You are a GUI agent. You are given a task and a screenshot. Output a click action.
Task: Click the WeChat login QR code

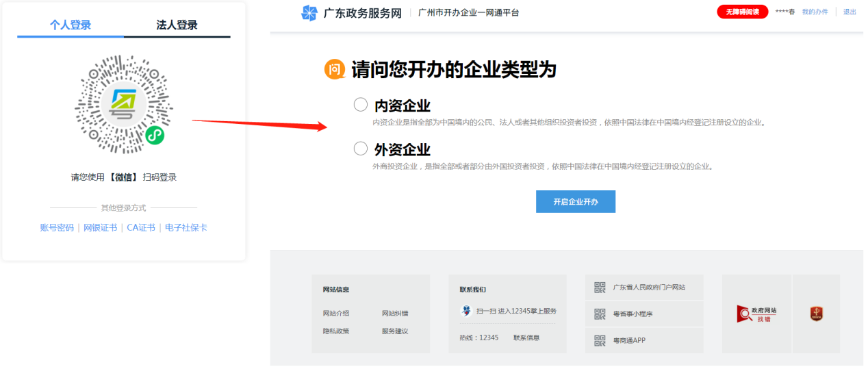[124, 104]
